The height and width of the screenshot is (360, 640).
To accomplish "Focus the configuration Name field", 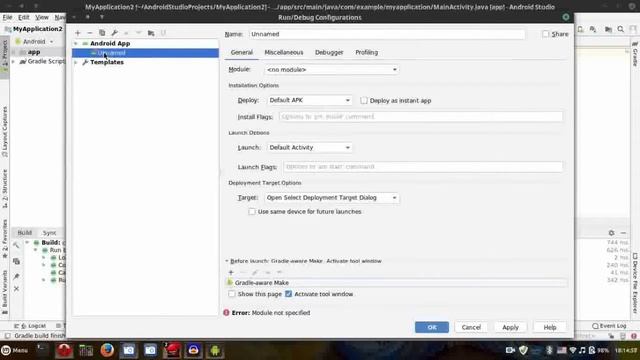I will (x=387, y=34).
